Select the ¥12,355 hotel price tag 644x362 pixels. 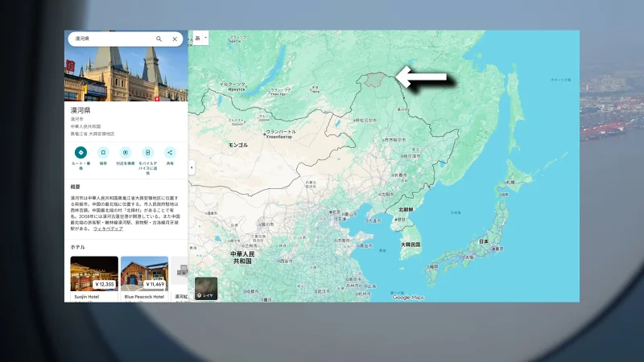coord(105,284)
